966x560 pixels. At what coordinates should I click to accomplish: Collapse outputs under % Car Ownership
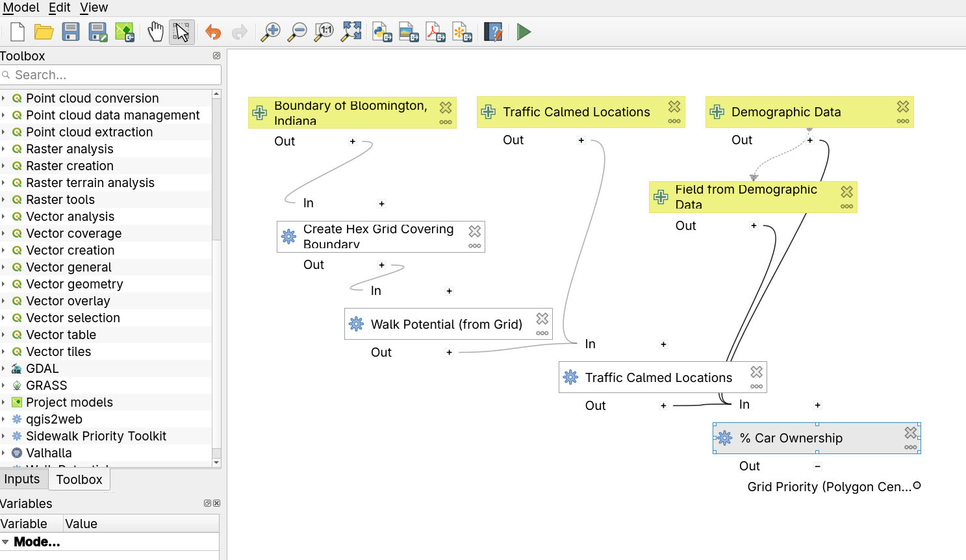point(817,466)
